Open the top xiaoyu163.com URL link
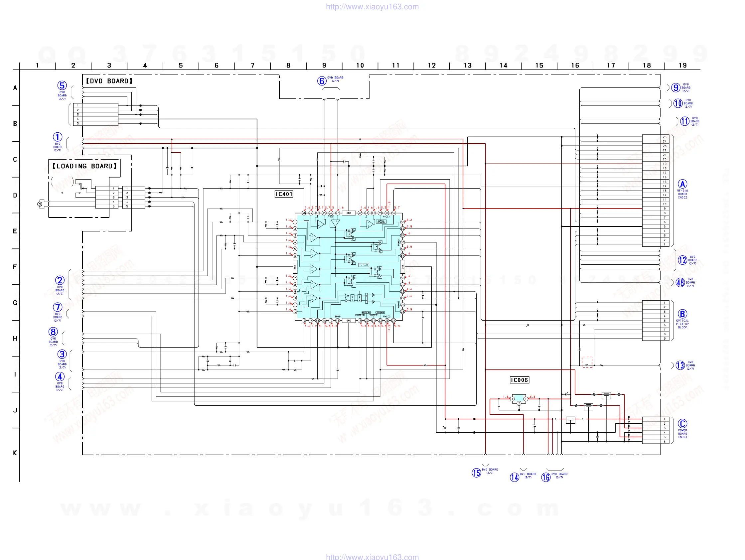 tap(372, 7)
